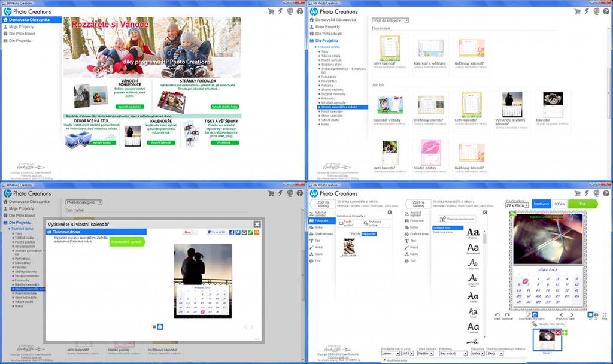This screenshot has height=364, width=613.
Task: Open the shopping cart in the Christmas home window
Action: tap(271, 12)
